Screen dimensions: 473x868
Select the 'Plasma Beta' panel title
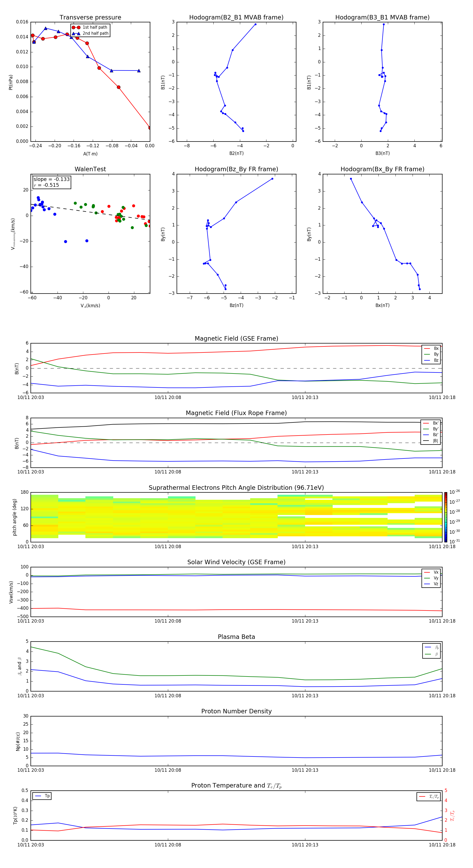(236, 637)
